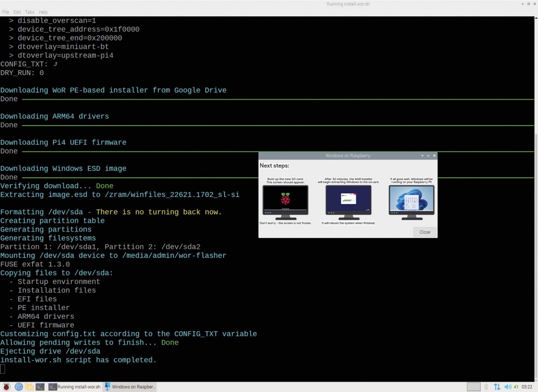Click the empty tray monitor box
The height and width of the screenshot is (392, 538).
(473, 387)
